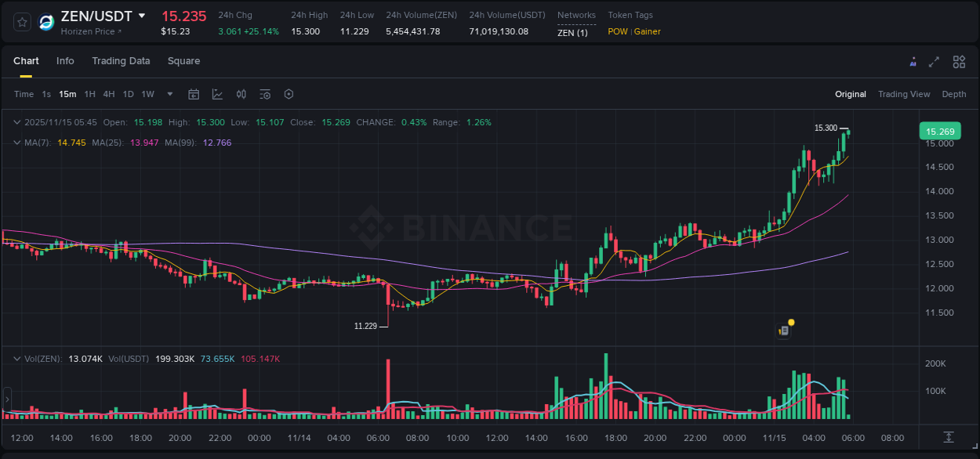980x459 pixels.
Task: Open the ZEN/USDT pair dropdown
Action: pyautogui.click(x=142, y=15)
